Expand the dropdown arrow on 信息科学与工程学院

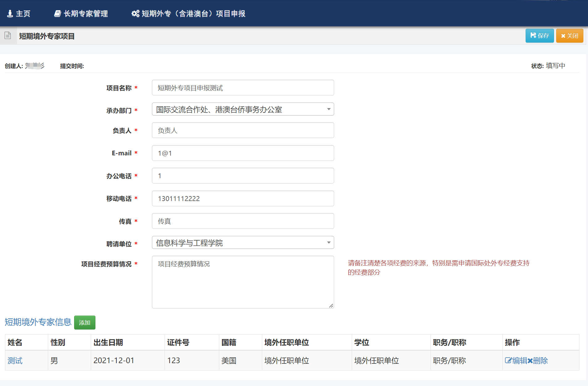328,242
